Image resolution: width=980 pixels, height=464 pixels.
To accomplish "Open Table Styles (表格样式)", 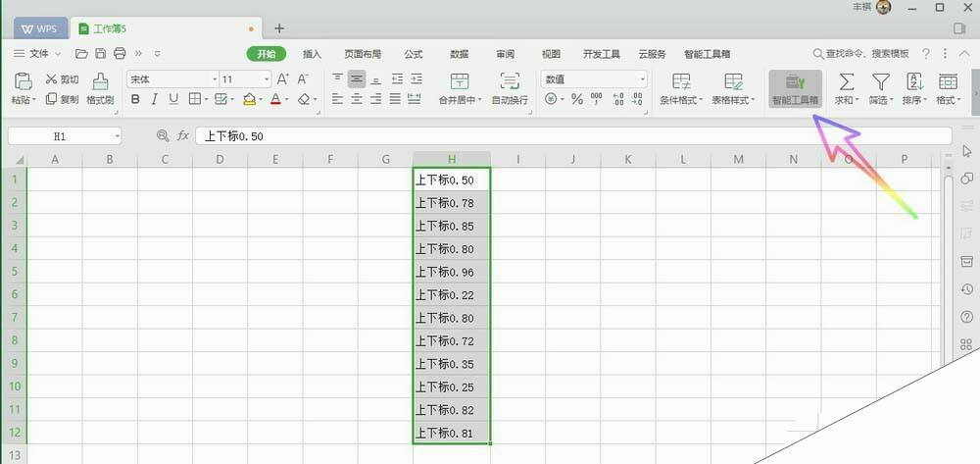I will pyautogui.click(x=733, y=88).
